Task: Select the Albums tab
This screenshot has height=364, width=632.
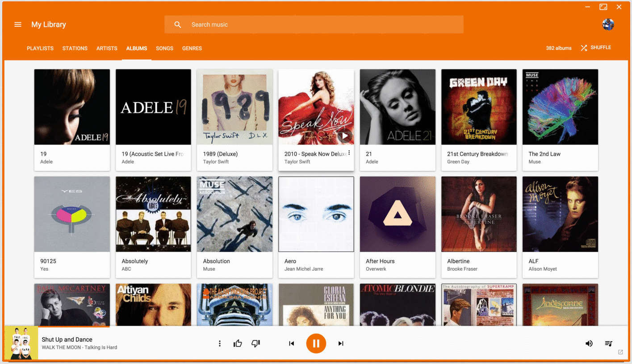Action: (137, 48)
